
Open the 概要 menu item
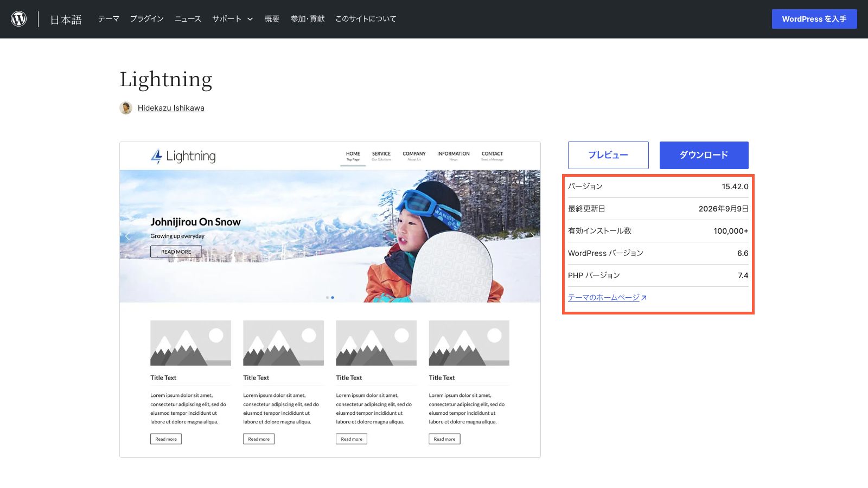point(272,19)
